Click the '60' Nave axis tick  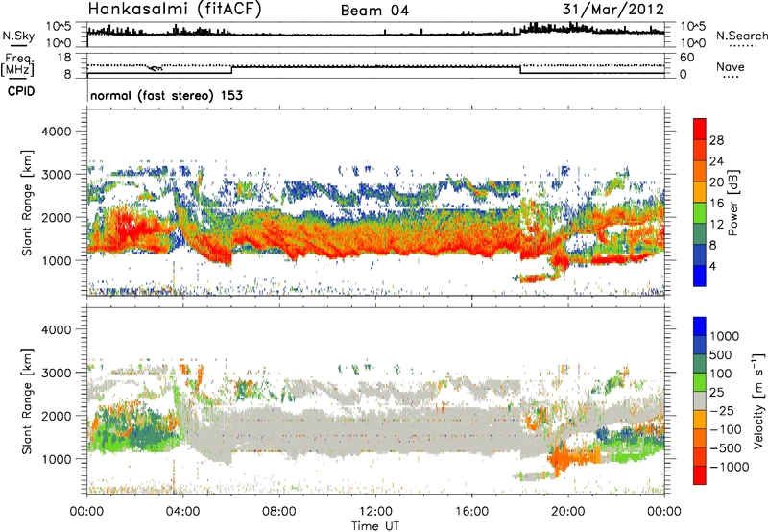(x=686, y=58)
